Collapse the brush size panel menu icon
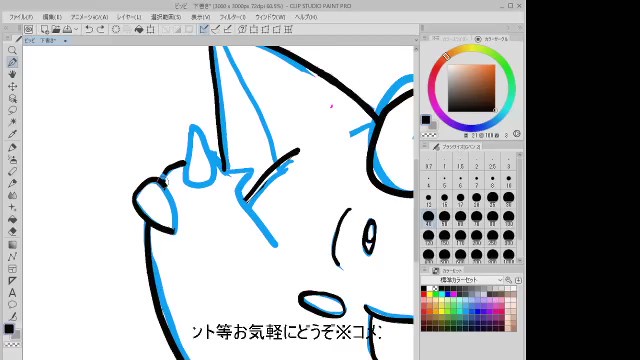The image size is (640, 360). tap(424, 146)
